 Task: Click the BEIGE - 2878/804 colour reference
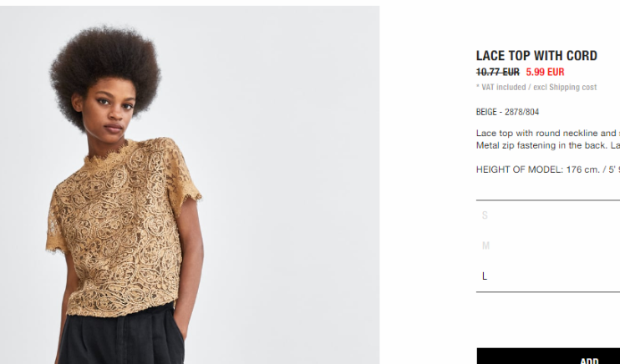(507, 112)
